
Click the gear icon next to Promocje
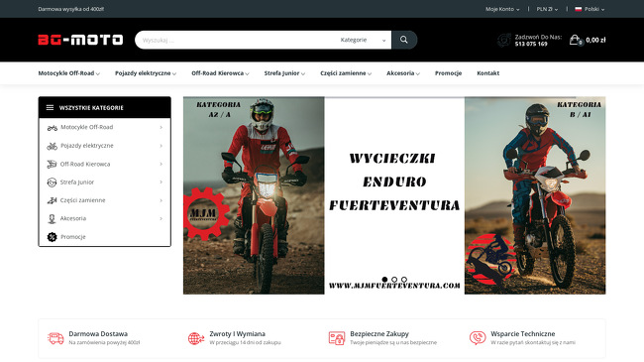(x=52, y=237)
